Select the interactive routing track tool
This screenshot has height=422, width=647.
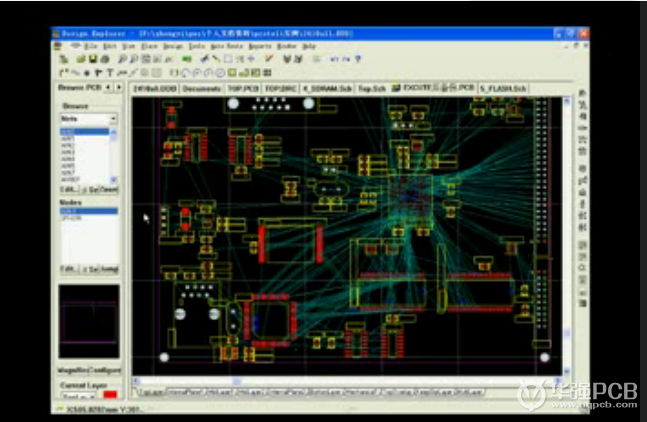point(64,72)
